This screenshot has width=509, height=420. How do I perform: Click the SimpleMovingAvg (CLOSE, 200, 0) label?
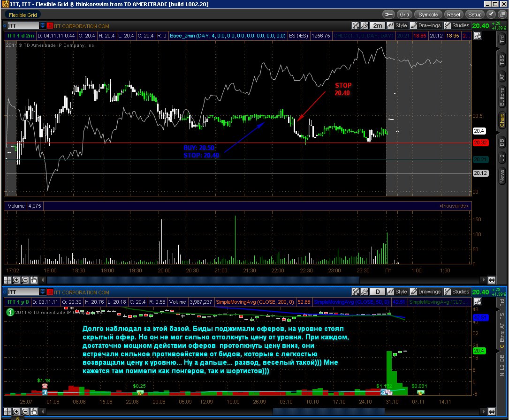tap(255, 302)
